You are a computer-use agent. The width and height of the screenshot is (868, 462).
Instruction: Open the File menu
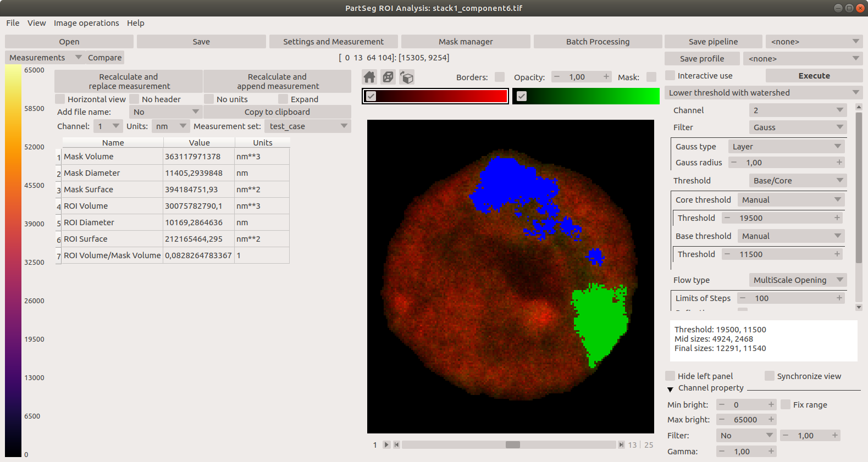[x=13, y=23]
